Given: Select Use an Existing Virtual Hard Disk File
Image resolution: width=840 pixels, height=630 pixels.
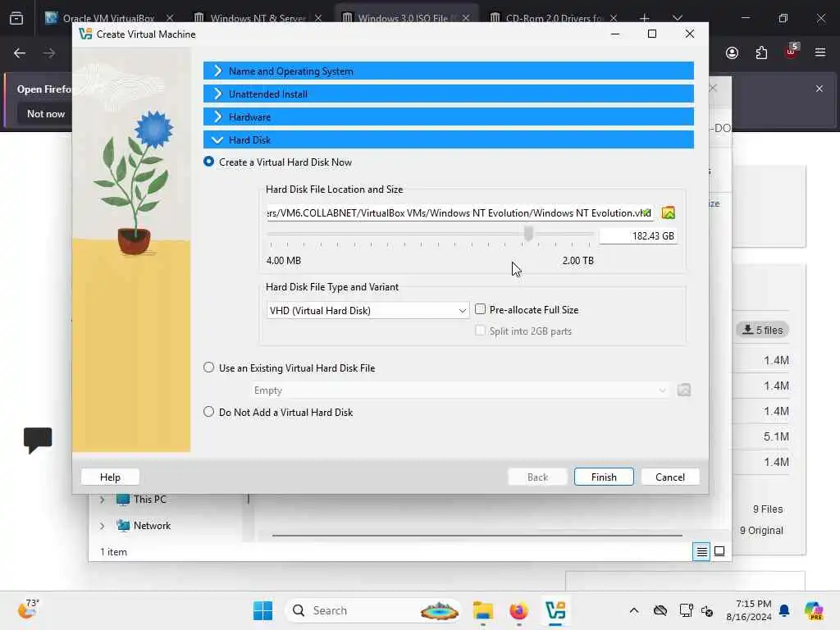Looking at the screenshot, I should 209,367.
